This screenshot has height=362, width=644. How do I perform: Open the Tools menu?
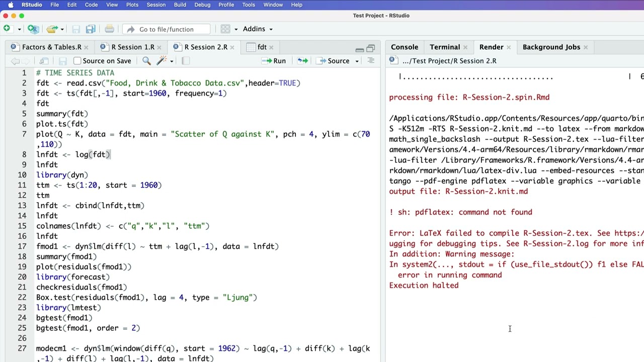[x=249, y=5]
